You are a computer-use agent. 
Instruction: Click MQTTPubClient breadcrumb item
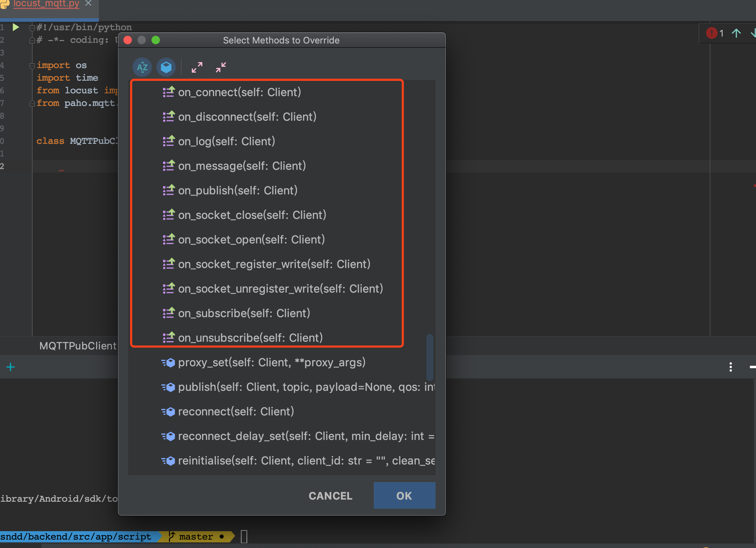pos(77,346)
